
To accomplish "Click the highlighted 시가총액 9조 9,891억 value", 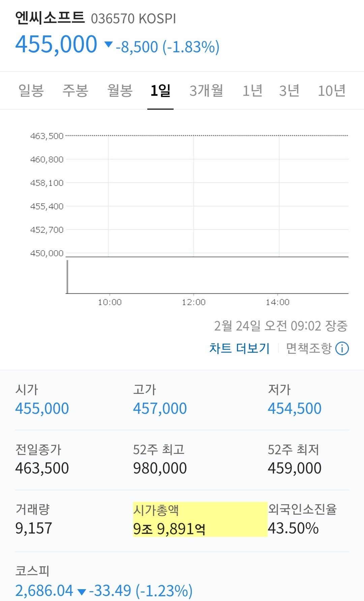I will click(169, 529).
